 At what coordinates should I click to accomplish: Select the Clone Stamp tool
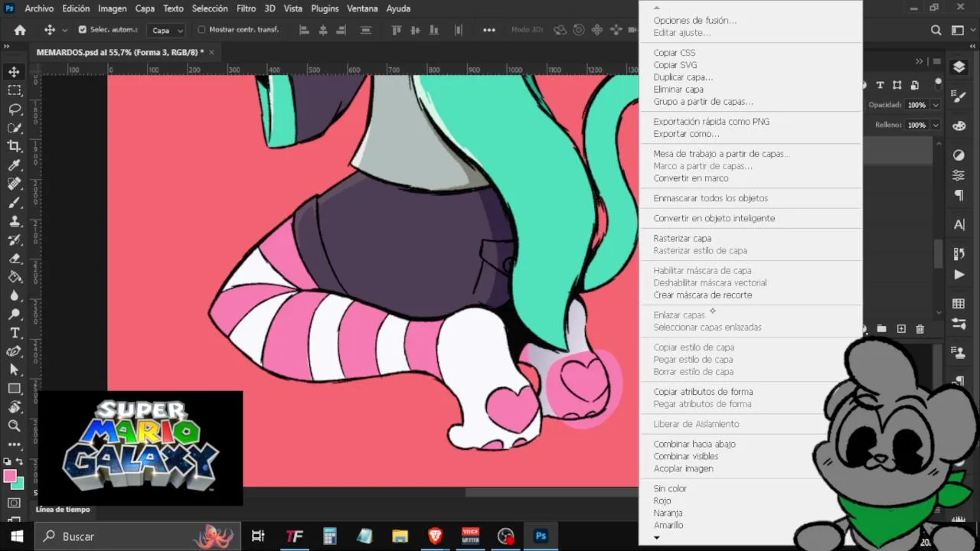click(x=14, y=221)
